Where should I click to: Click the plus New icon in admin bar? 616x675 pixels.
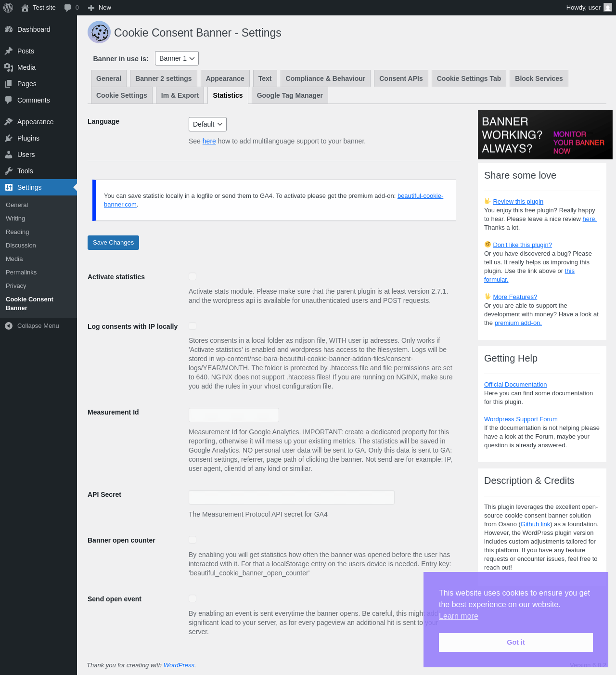[x=91, y=8]
